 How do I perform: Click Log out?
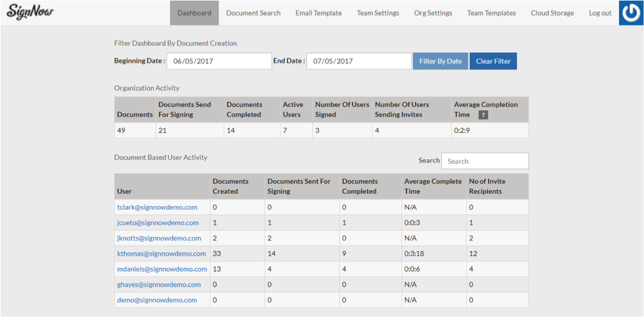pos(600,13)
